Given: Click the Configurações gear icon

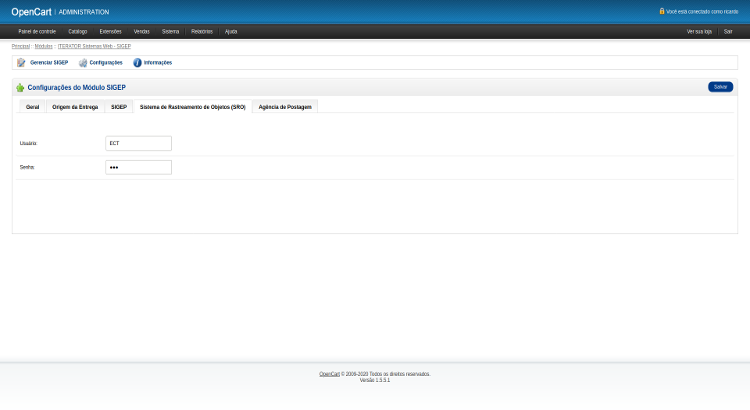Looking at the screenshot, I should tap(83, 63).
